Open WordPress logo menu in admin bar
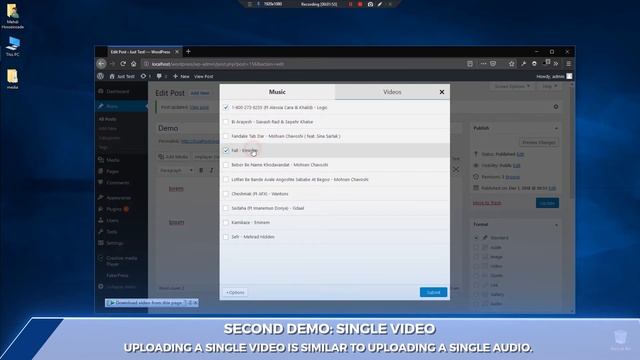640x360 pixels. (100, 76)
